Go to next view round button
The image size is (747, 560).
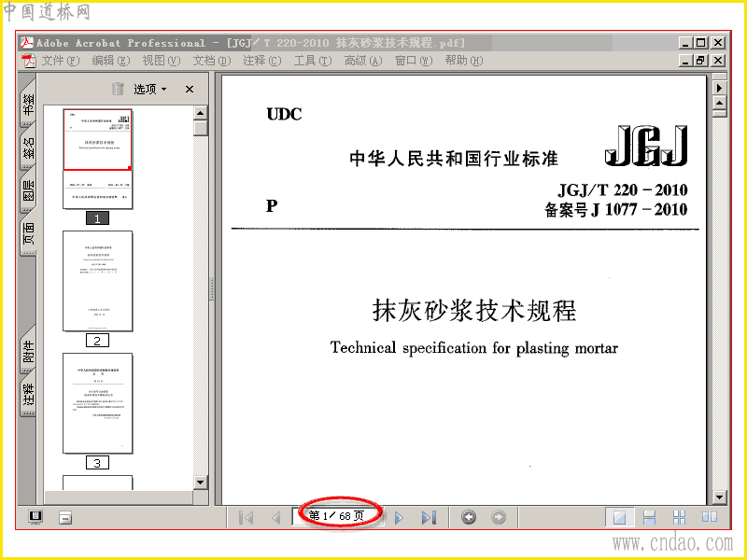(499, 517)
